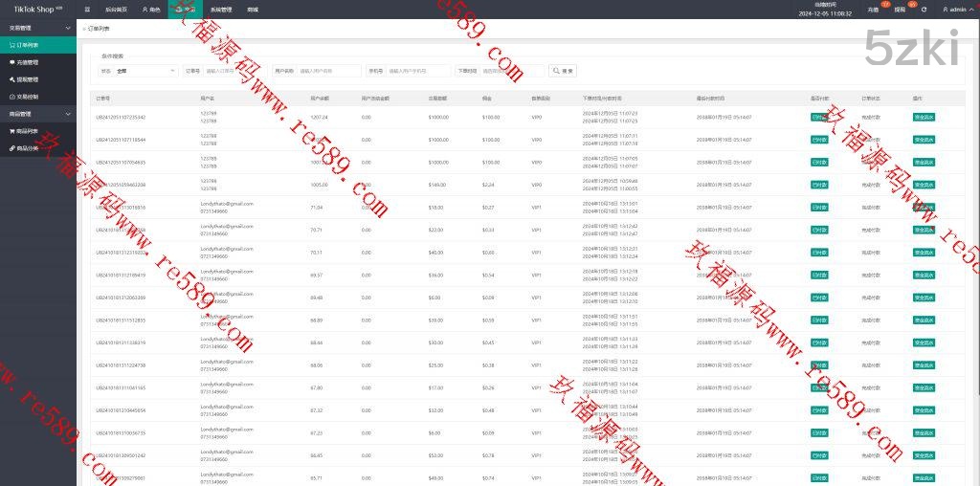Screen dimensions: 980x486
Task: Click 资金流水 in the row with balance 70.11
Action: pyautogui.click(x=924, y=253)
